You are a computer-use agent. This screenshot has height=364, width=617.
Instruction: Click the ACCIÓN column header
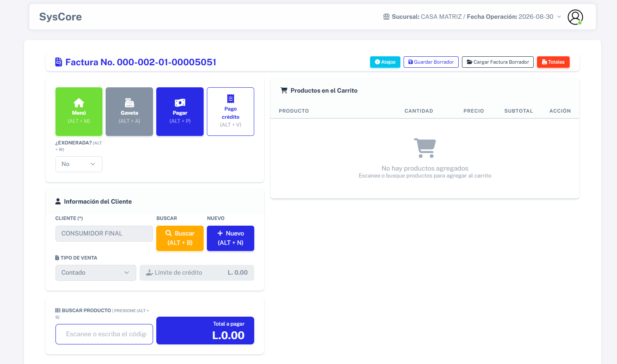tap(560, 111)
